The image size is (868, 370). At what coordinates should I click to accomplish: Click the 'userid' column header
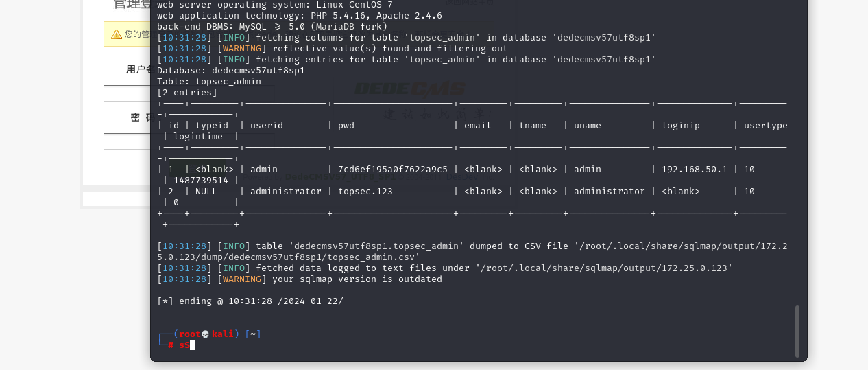tap(267, 126)
